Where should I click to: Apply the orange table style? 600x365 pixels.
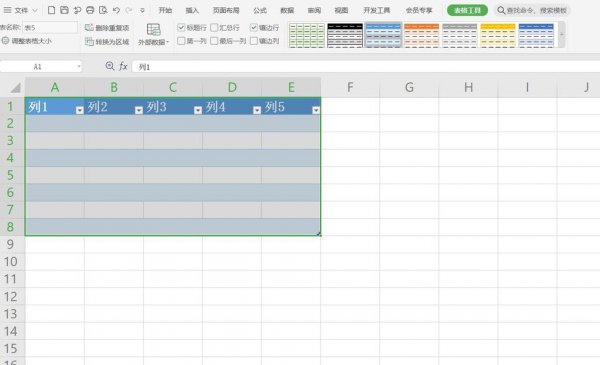(x=421, y=35)
